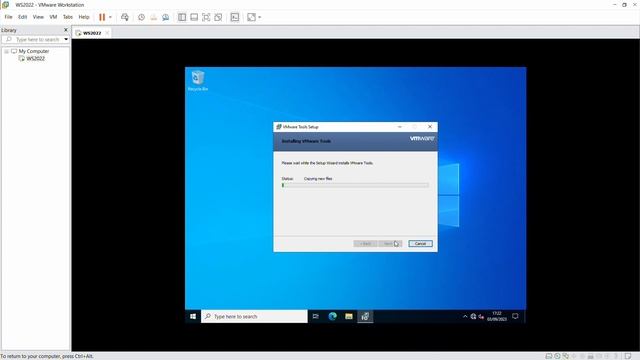Open the Recycle Bin on the guest desktop
Image resolution: width=640 pixels, height=360 pixels.
tap(198, 81)
